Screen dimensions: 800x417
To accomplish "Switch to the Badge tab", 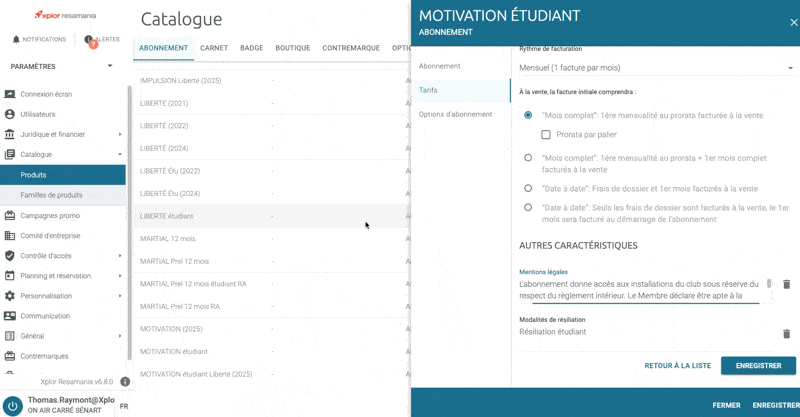I will [252, 48].
